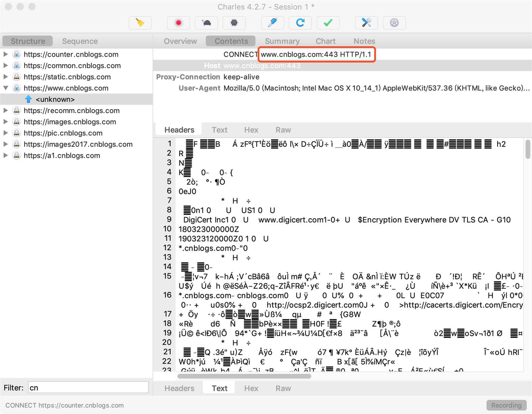Expand the images2017.cnblogs.com host node
532x414 pixels.
pos(6,144)
